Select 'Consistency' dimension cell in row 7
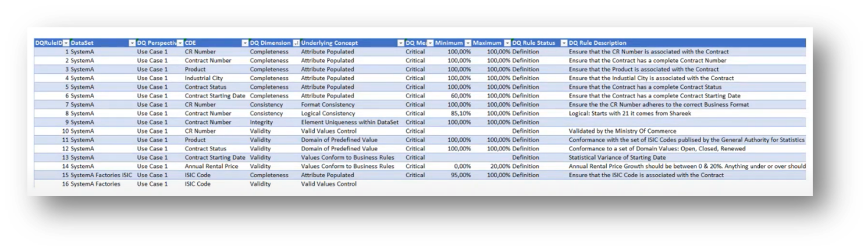 (x=266, y=105)
